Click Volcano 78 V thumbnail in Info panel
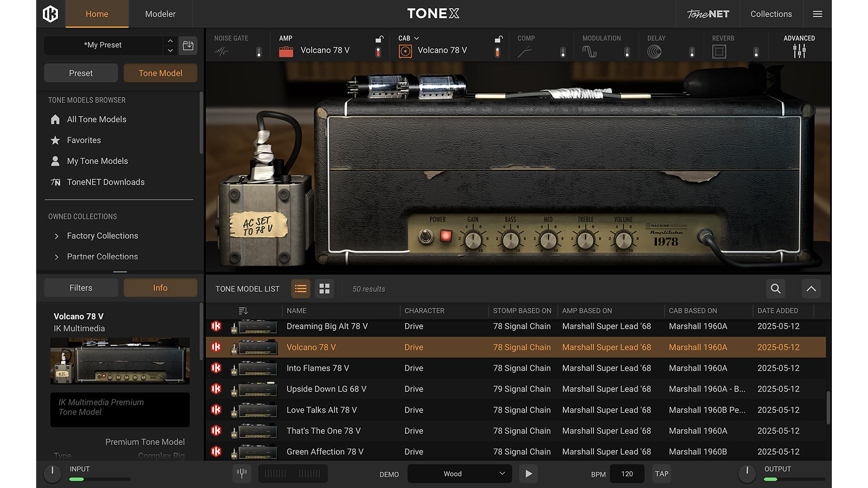Viewport: 868px width, 488px height. tap(120, 361)
